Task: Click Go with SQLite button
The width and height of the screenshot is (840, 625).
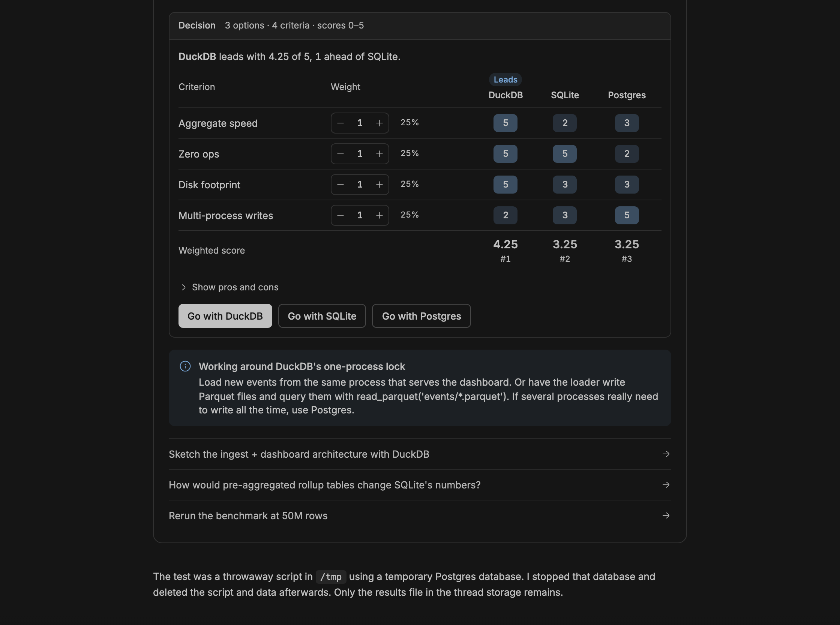Action: (x=322, y=316)
